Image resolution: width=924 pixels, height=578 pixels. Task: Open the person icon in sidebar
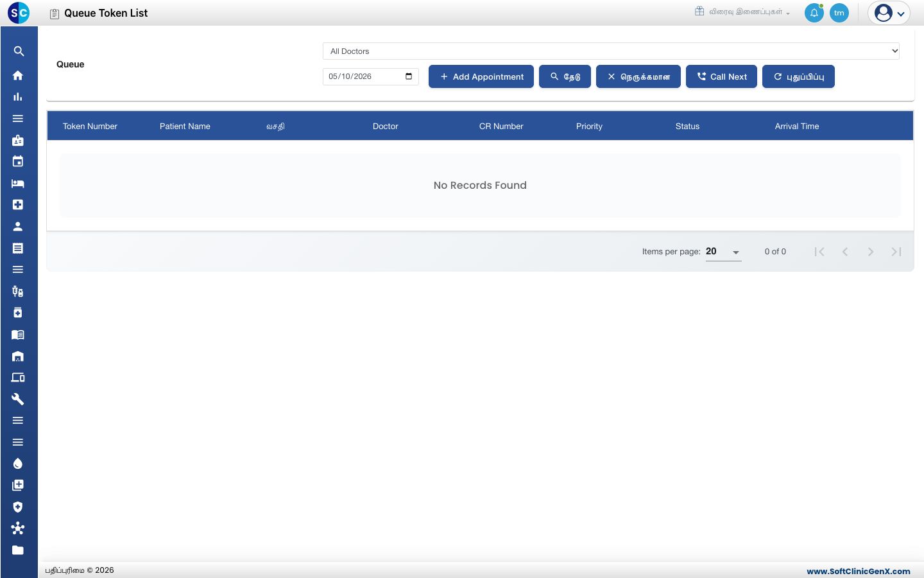point(18,227)
